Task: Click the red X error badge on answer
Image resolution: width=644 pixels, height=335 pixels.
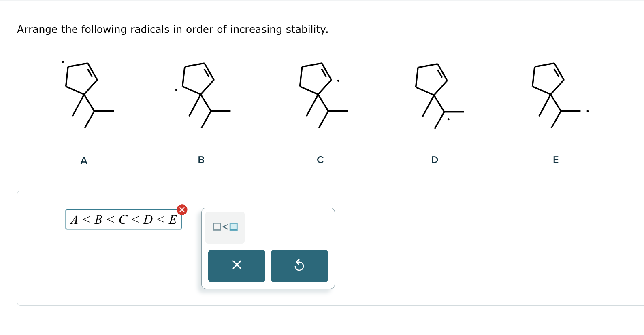Action: pos(182,210)
